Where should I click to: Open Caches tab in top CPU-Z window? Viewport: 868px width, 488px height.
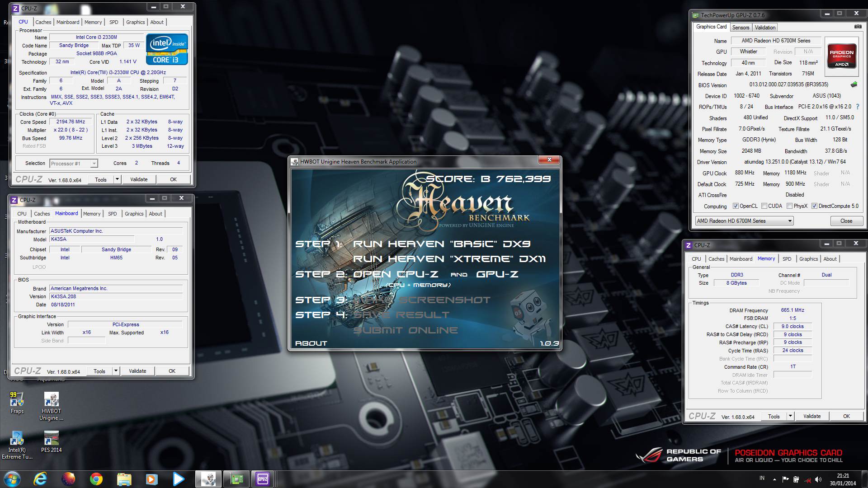(43, 22)
